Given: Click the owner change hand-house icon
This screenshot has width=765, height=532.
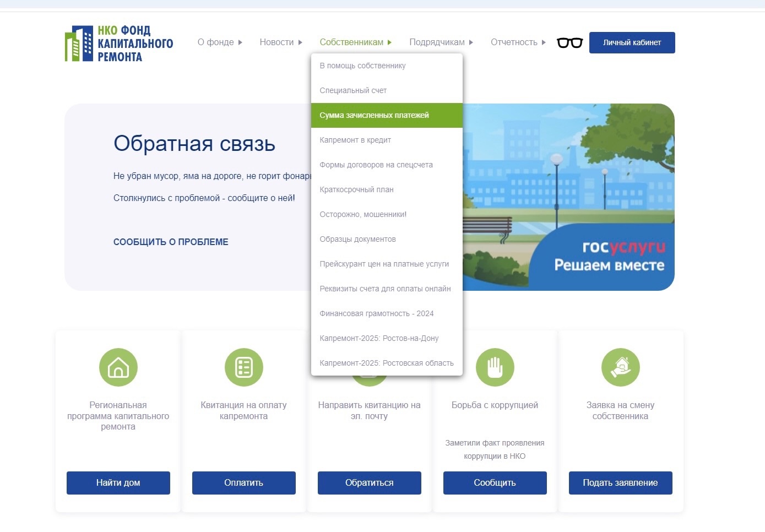Looking at the screenshot, I should tap(620, 367).
